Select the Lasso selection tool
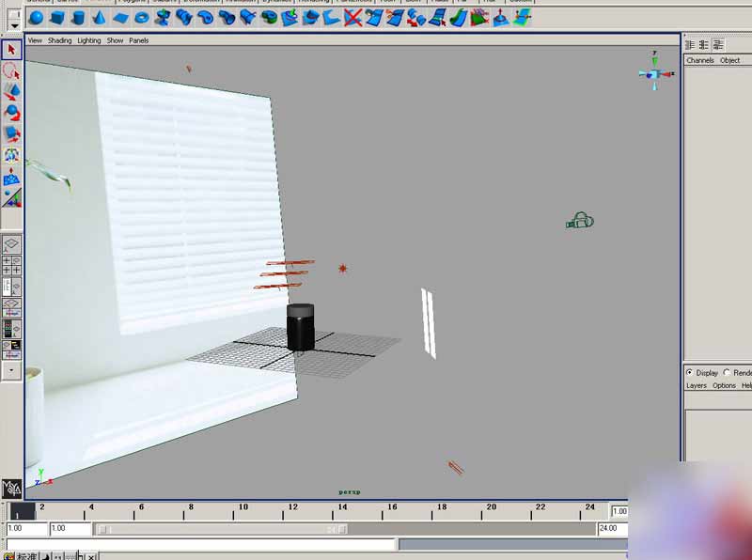This screenshot has width=752, height=560. click(x=11, y=71)
